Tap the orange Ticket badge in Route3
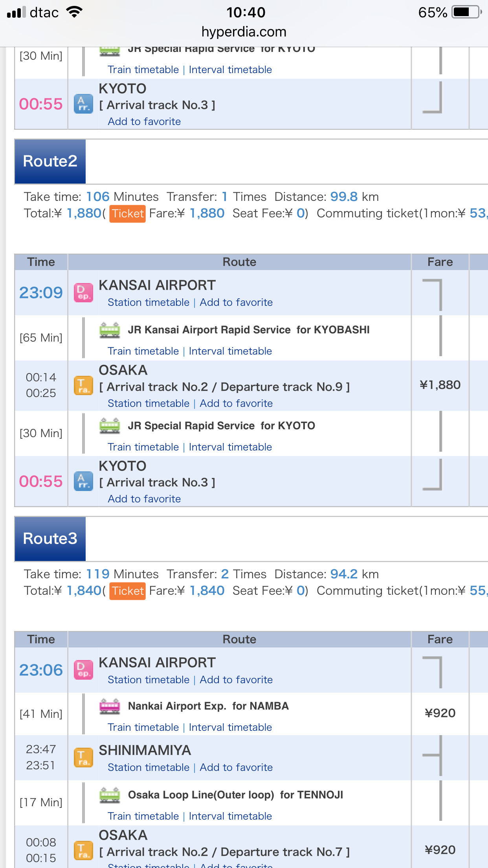Screen dimensions: 488x868 click(127, 591)
